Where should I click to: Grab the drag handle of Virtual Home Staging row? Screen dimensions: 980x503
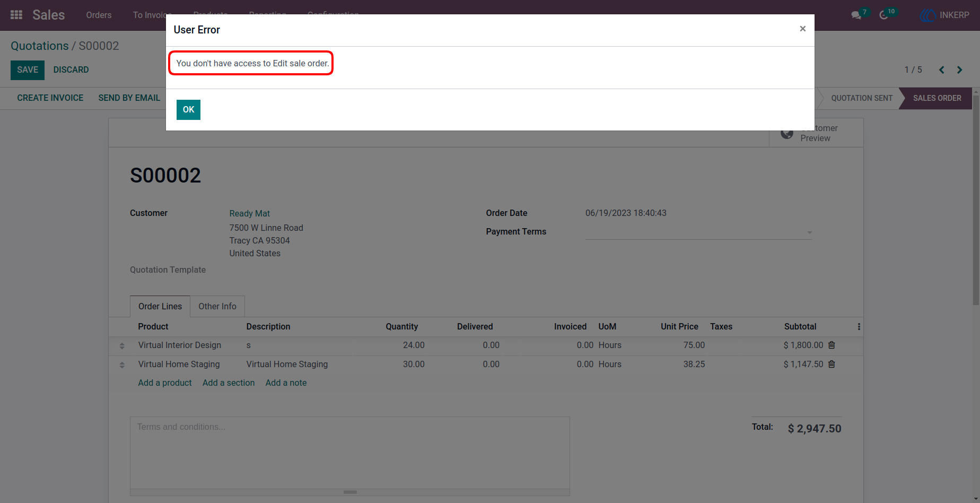pyautogui.click(x=122, y=365)
